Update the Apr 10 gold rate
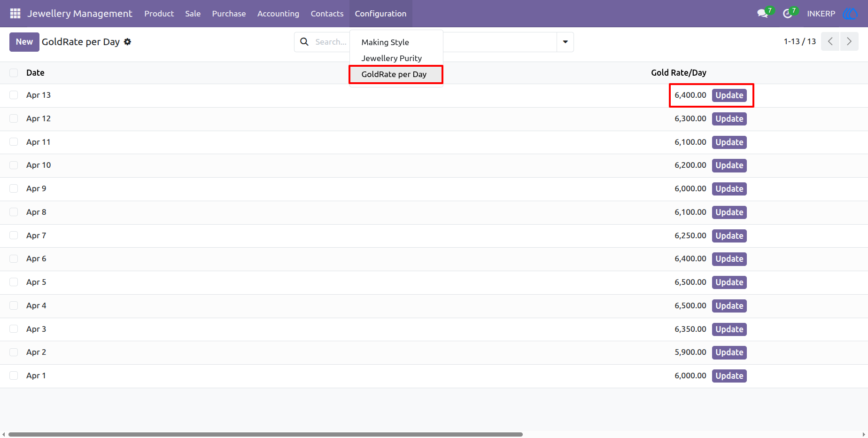The height and width of the screenshot is (438, 868). click(729, 165)
